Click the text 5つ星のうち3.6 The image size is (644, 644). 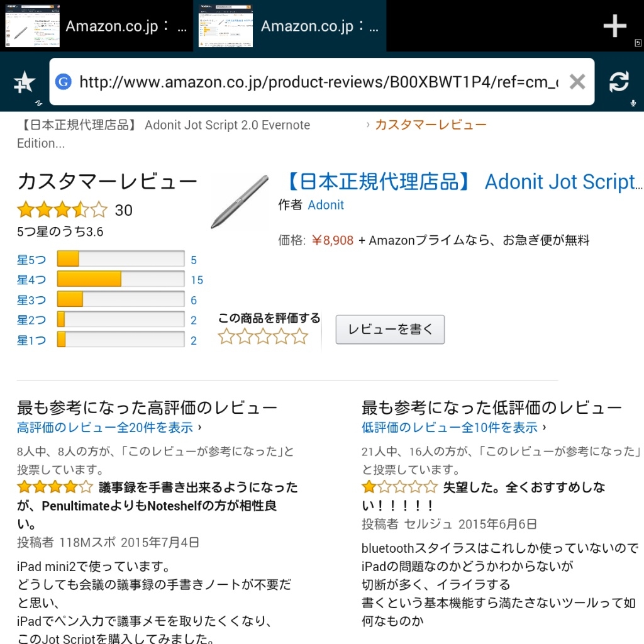coord(60,231)
